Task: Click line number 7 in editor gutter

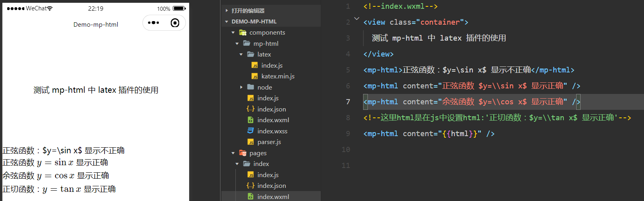Action: [x=348, y=102]
